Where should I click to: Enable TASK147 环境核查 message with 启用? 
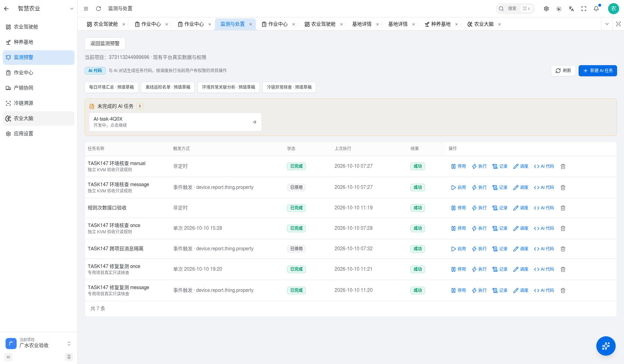click(x=459, y=188)
